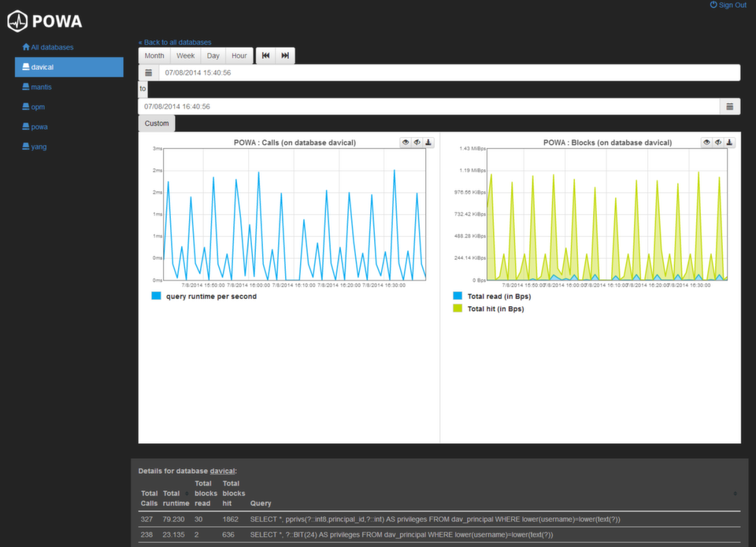
Task: Click the Blocks graph title
Action: pos(607,142)
